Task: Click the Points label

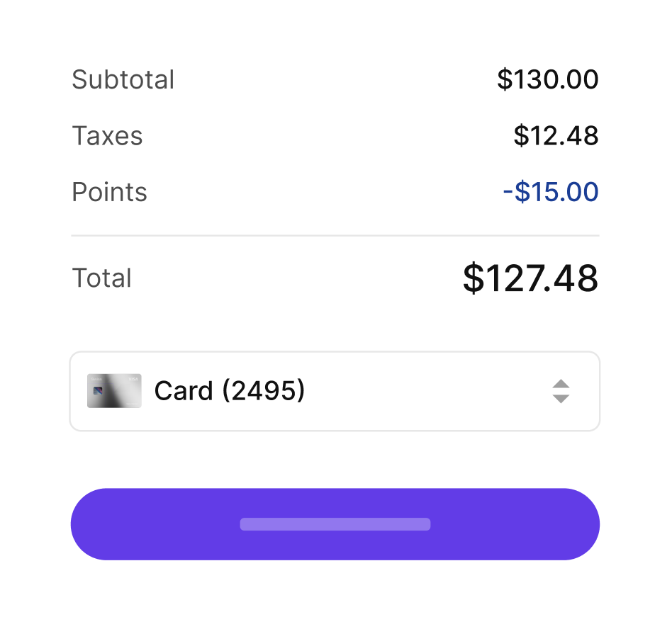Action: click(109, 192)
